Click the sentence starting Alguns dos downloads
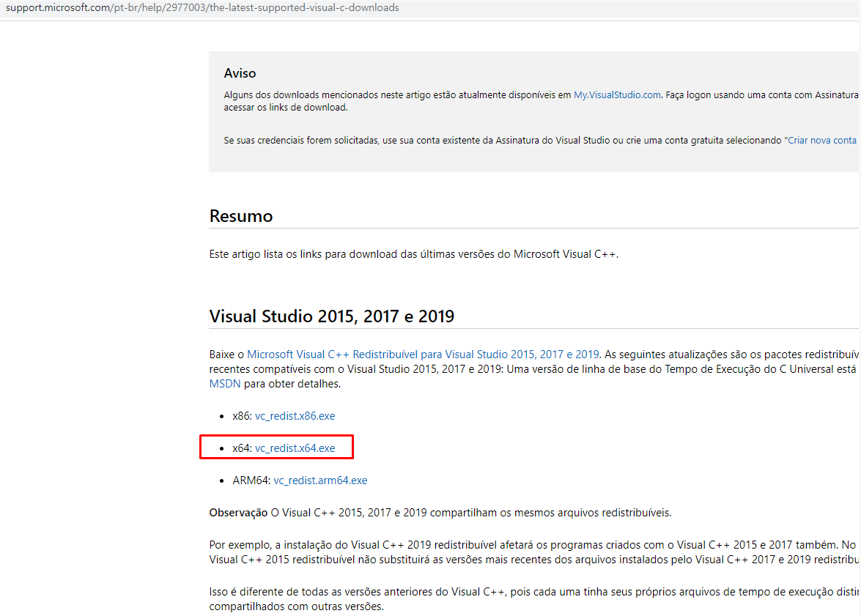The height and width of the screenshot is (616, 861). (541, 101)
